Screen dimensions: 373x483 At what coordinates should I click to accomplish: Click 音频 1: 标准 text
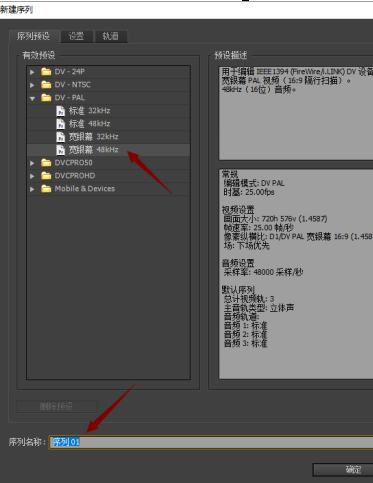click(x=245, y=326)
